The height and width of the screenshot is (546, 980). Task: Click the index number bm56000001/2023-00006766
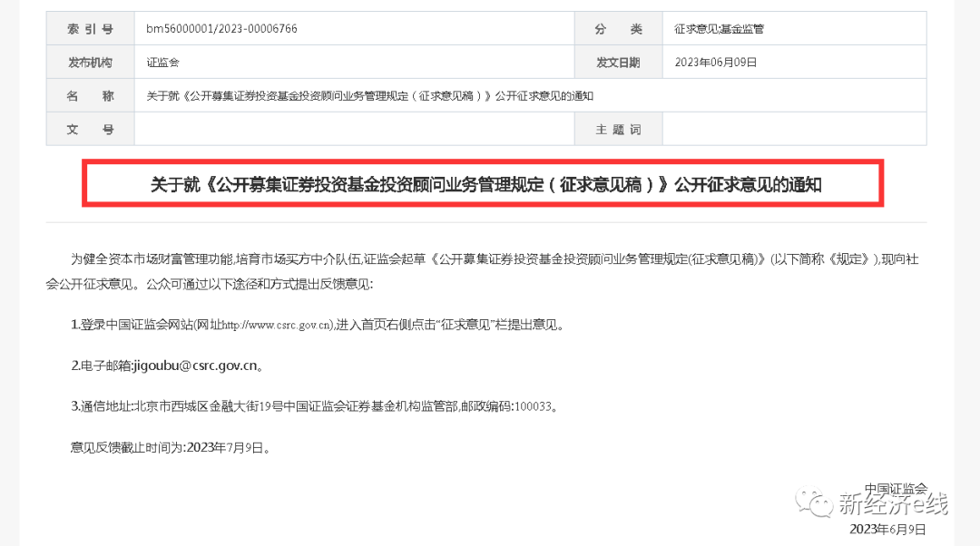click(x=222, y=29)
